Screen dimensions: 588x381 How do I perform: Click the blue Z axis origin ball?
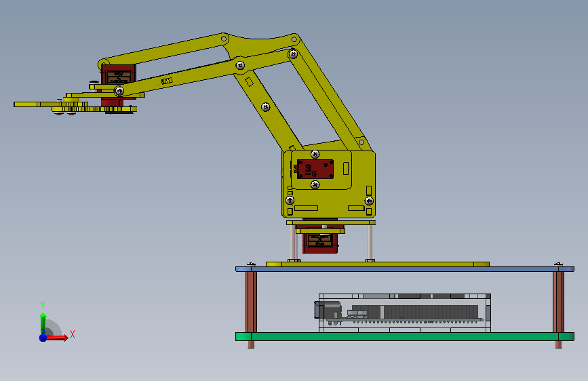[x=43, y=338]
